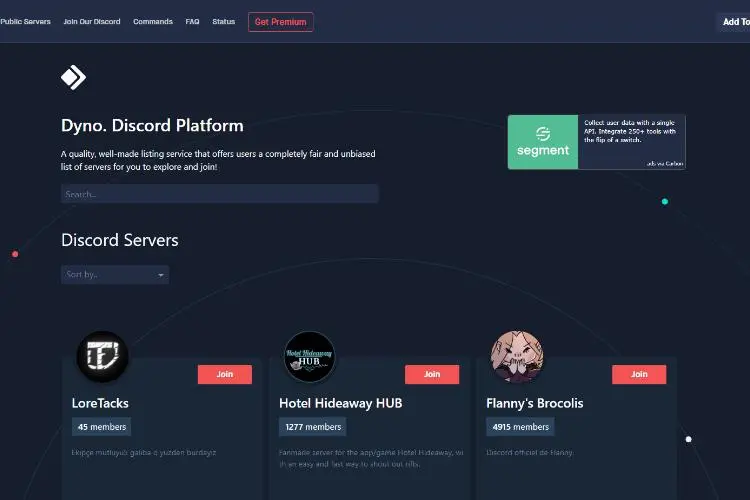
Task: Click the Dyno diamond logo icon
Action: pos(73,77)
